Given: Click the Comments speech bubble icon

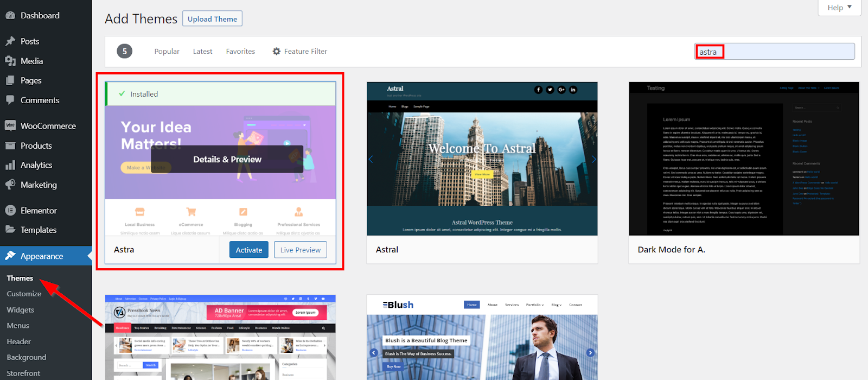Looking at the screenshot, I should coord(10,100).
